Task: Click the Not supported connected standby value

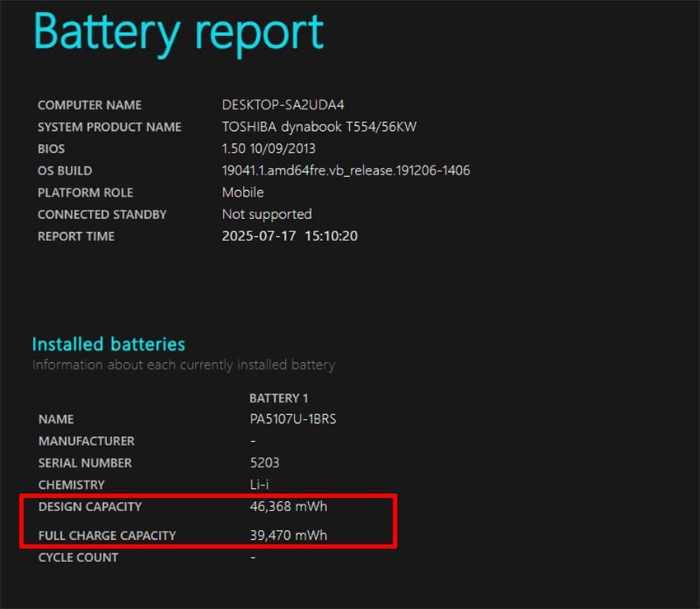Action: point(267,215)
